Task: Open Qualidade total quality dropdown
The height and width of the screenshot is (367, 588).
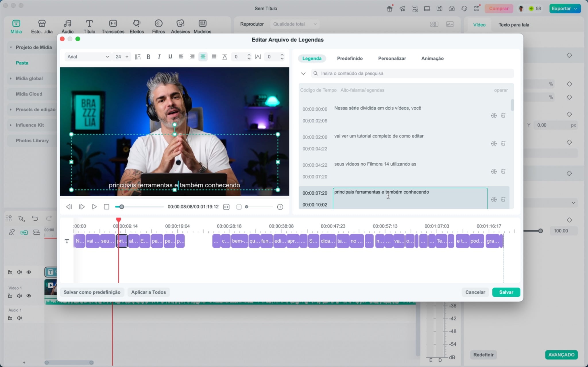Action: (x=295, y=24)
